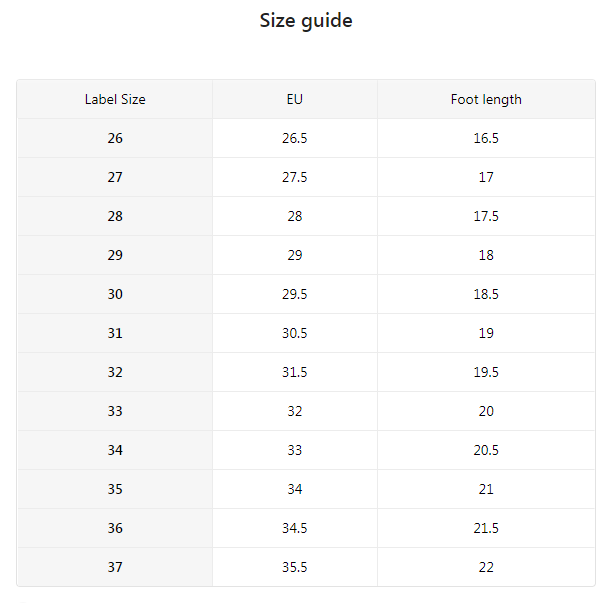Screen dimensions: 611x604
Task: Click label size 26 row header
Action: 115,138
